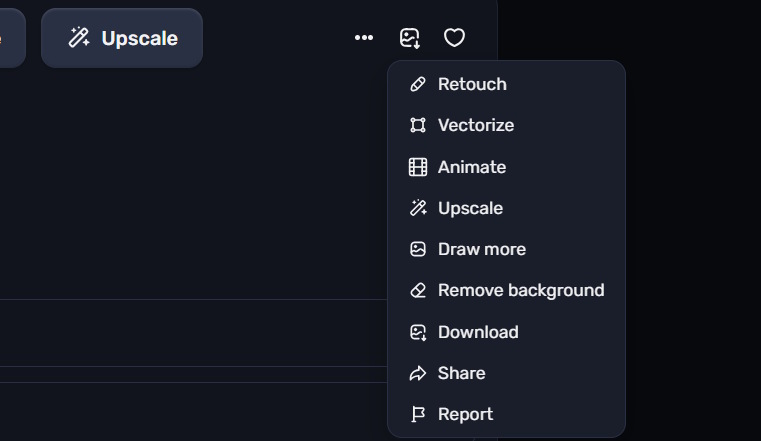Viewport: 761px width, 441px height.
Task: Choose Vectorize menu entry
Action: click(x=506, y=125)
